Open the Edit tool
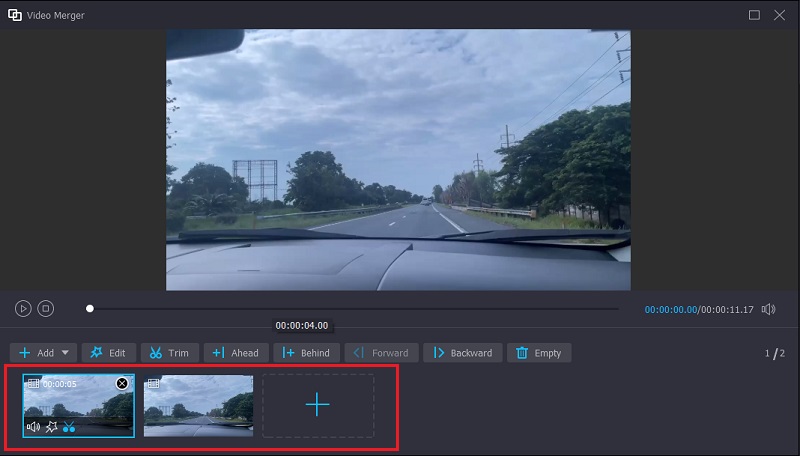Screen dimensions: 800x456 108,353
